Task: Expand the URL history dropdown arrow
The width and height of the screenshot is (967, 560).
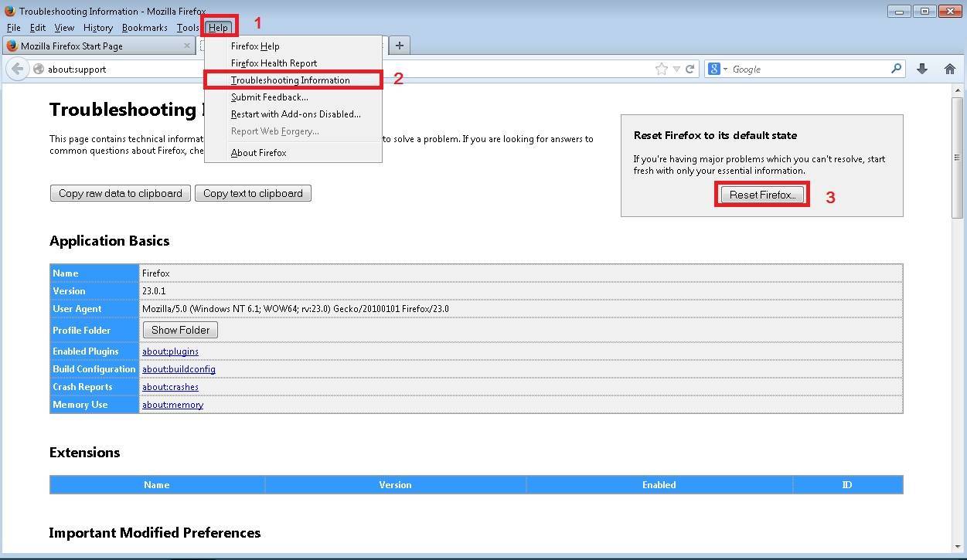Action: tap(676, 69)
